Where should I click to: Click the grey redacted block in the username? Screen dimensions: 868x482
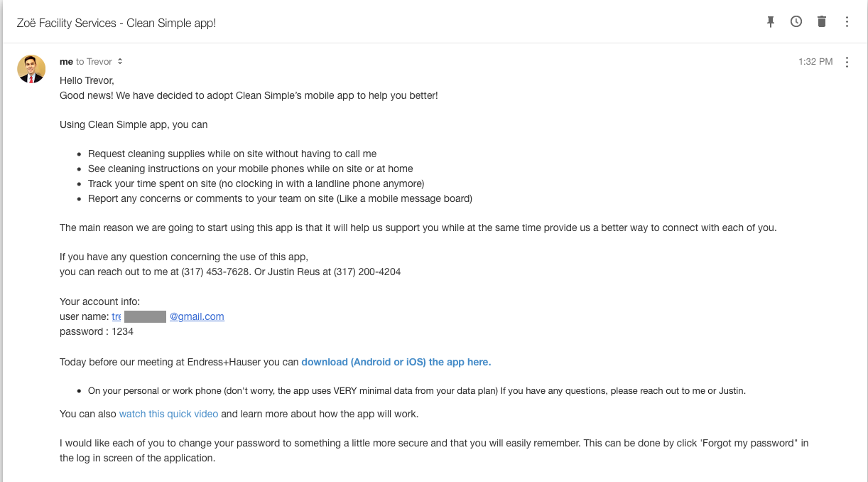145,316
